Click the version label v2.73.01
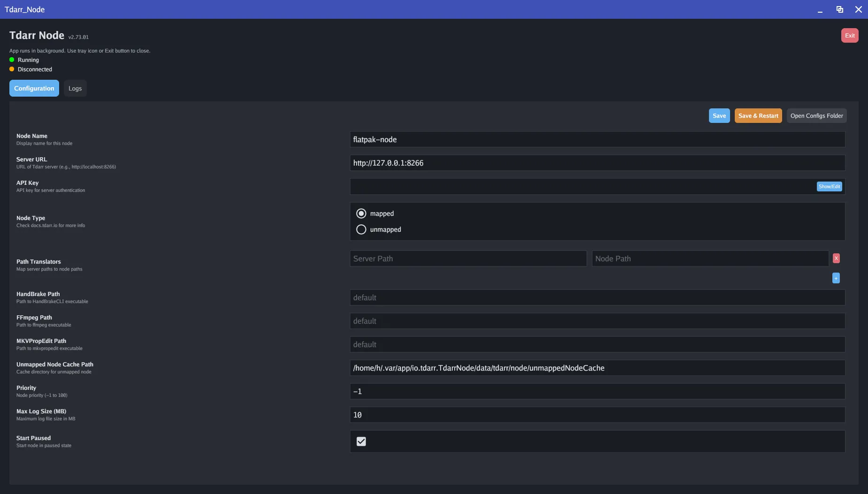 (78, 37)
